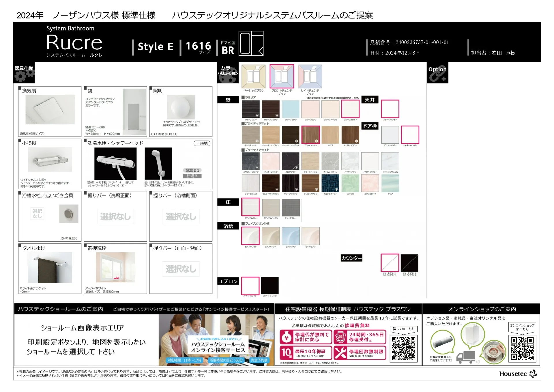Select the フロントチェンジプラン thumbnail
This screenshot has height=392, width=554.
282,76
